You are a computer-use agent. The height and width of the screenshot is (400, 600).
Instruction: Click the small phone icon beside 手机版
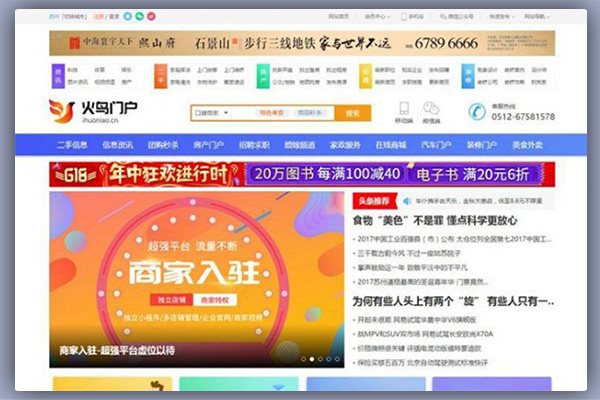coord(403,17)
